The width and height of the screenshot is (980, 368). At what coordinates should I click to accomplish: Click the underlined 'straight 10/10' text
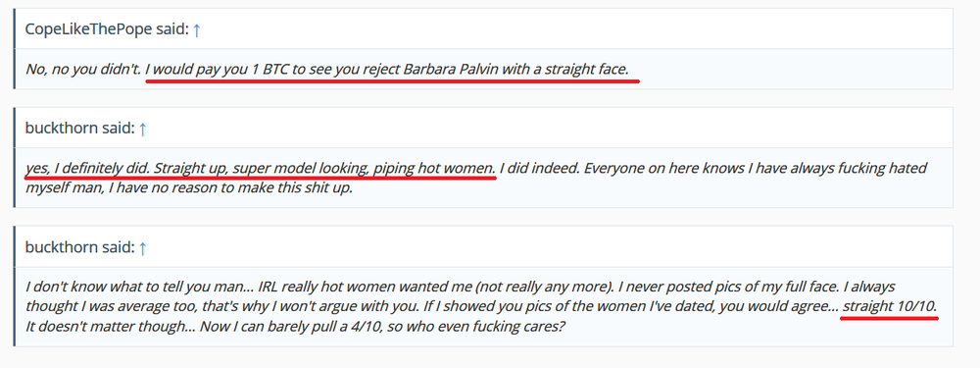tap(890, 306)
